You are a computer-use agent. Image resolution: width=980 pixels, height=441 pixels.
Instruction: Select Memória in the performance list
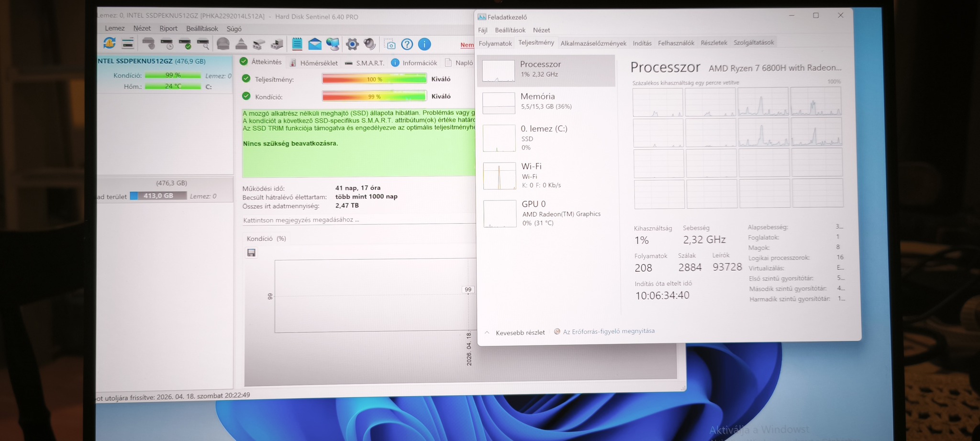[546, 103]
